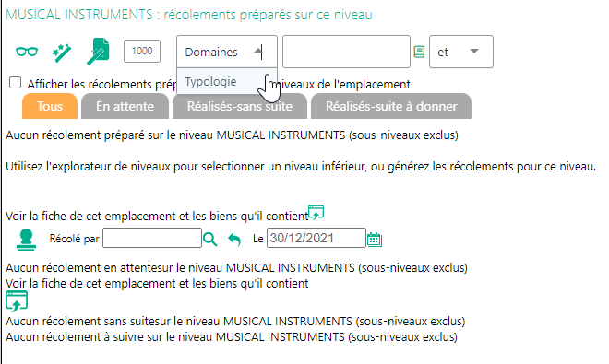Expand the 'et' operator dropdown
Screen dimensions: 609x364
[461, 52]
